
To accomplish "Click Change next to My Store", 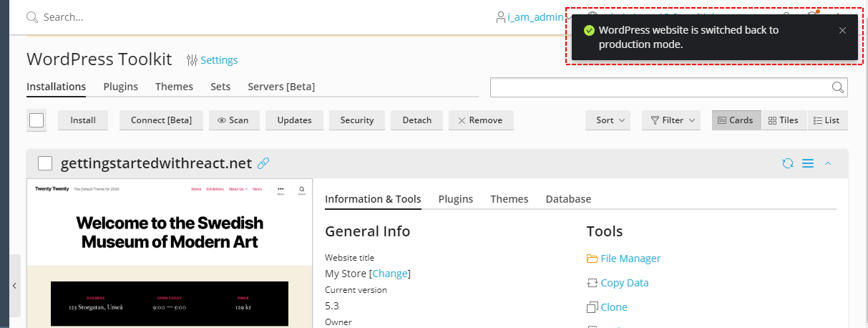I will coord(390,274).
